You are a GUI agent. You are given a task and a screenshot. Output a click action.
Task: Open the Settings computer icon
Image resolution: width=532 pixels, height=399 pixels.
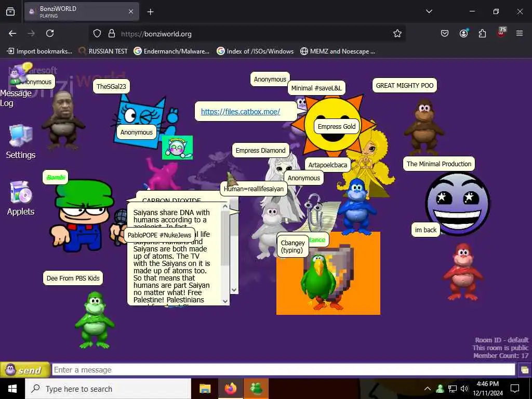[21, 136]
